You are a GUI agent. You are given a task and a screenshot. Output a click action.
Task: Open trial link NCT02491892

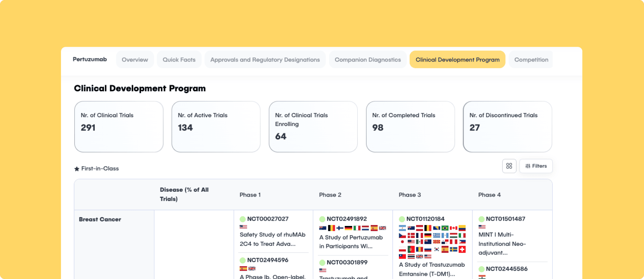coord(347,219)
